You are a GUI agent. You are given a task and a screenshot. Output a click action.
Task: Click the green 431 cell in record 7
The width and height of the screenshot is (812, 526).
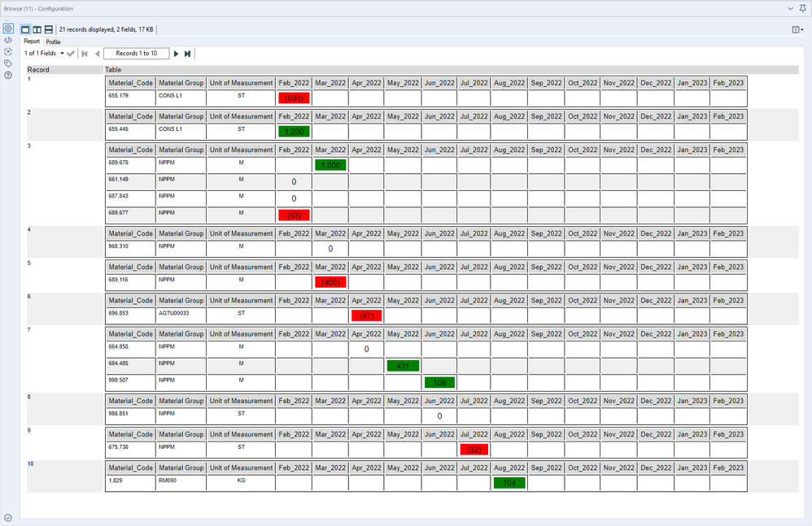click(403, 366)
